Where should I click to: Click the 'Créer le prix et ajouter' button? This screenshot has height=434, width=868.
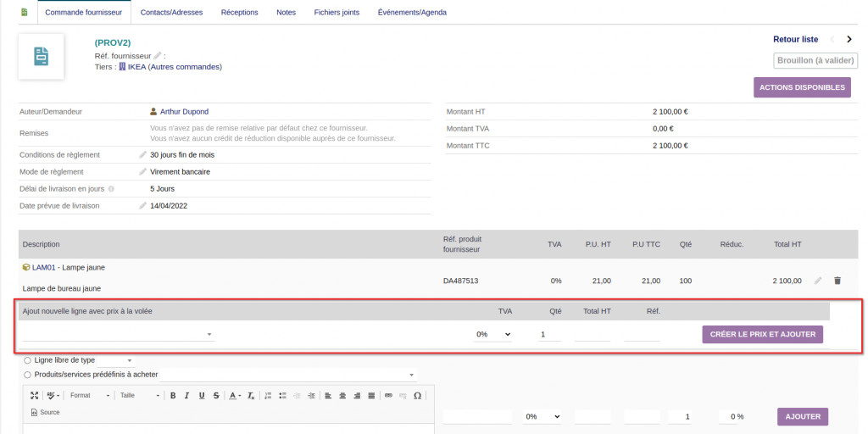pos(762,334)
